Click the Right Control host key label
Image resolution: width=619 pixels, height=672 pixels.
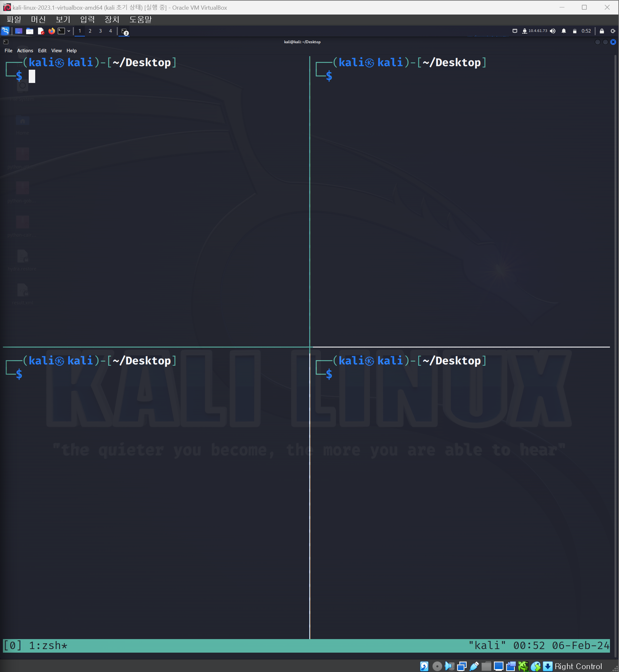578,666
